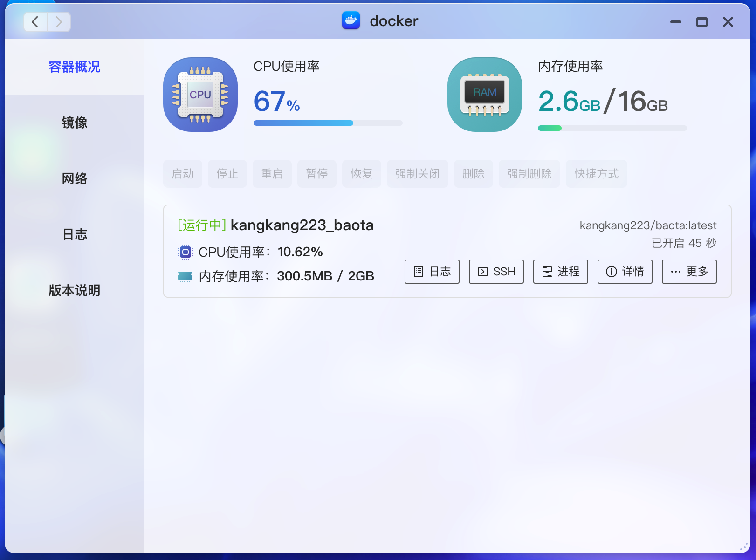Open container 日志 log button
This screenshot has width=756, height=560.
432,272
